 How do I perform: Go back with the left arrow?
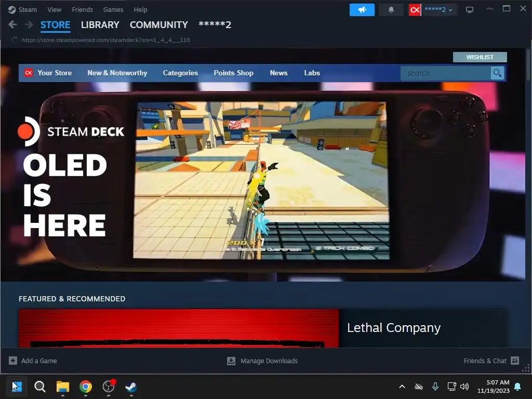(x=12, y=24)
